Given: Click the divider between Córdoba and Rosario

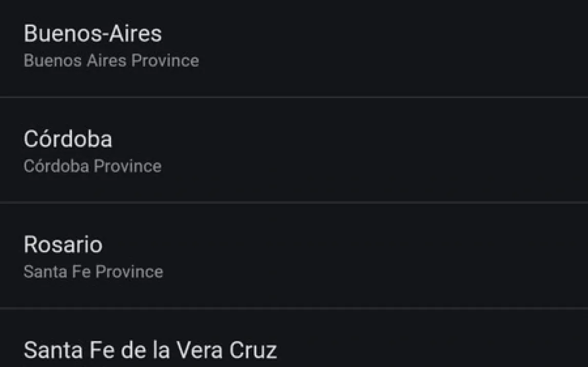Looking at the screenshot, I should [294, 202].
